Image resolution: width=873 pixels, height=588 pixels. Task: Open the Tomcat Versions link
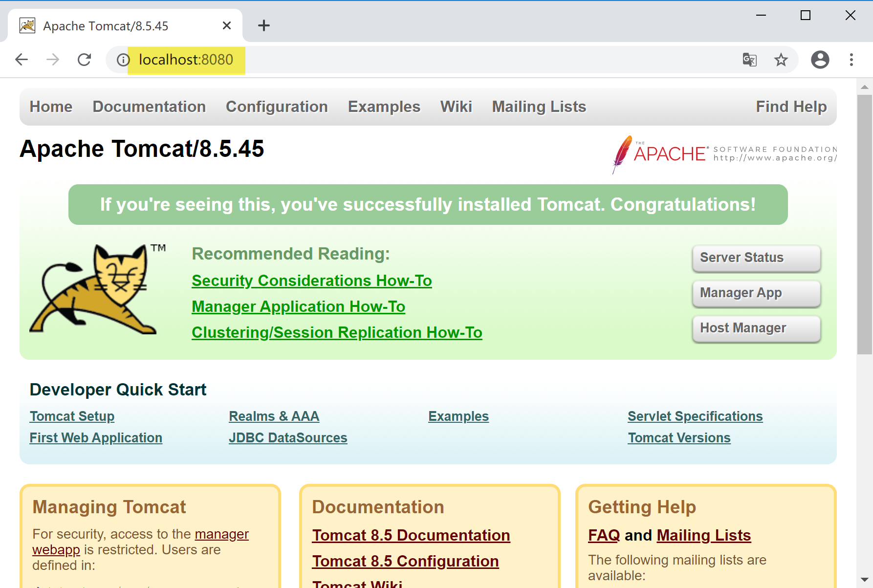pyautogui.click(x=679, y=438)
